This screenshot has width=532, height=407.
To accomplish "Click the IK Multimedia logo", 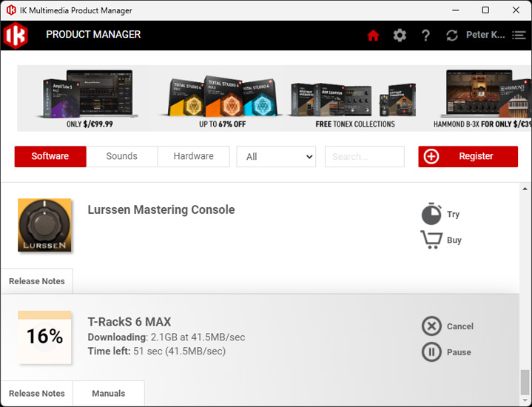I will (x=15, y=36).
